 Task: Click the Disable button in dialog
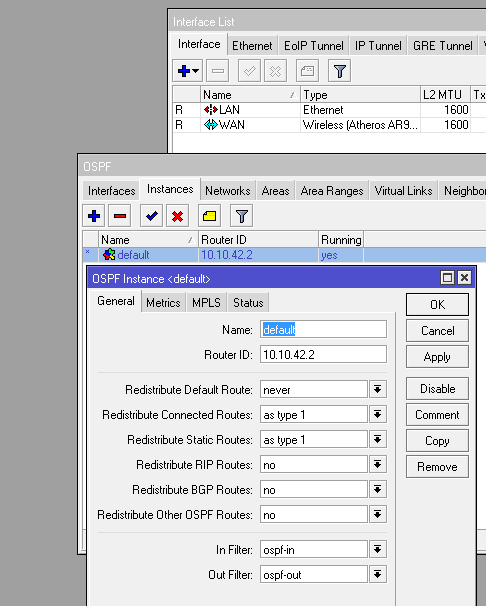pyautogui.click(x=437, y=389)
